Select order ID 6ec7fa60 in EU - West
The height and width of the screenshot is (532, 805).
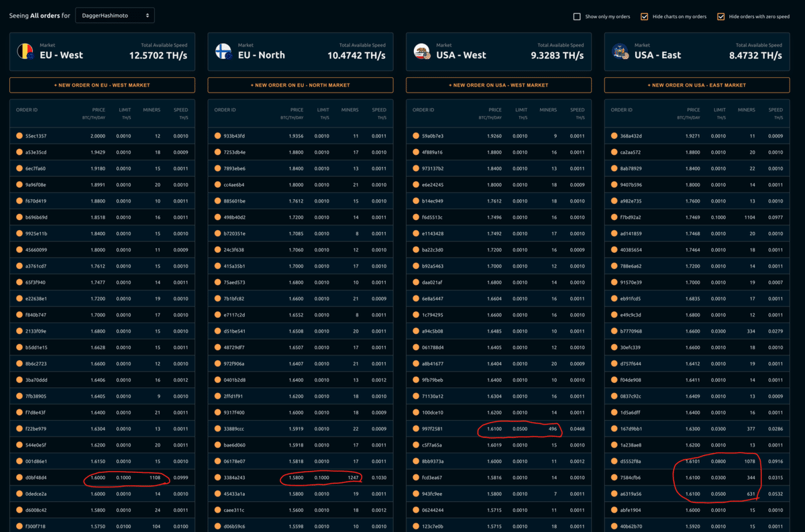click(x=36, y=168)
